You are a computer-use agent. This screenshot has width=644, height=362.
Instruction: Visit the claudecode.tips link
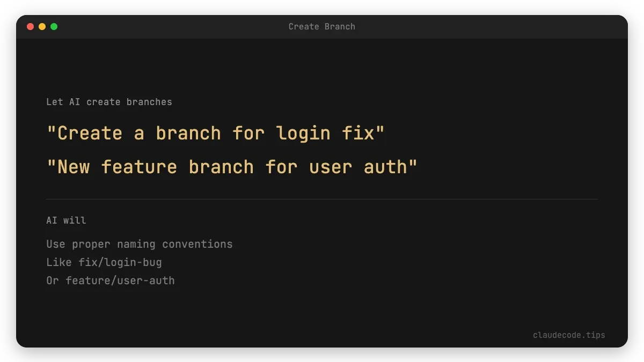568,335
